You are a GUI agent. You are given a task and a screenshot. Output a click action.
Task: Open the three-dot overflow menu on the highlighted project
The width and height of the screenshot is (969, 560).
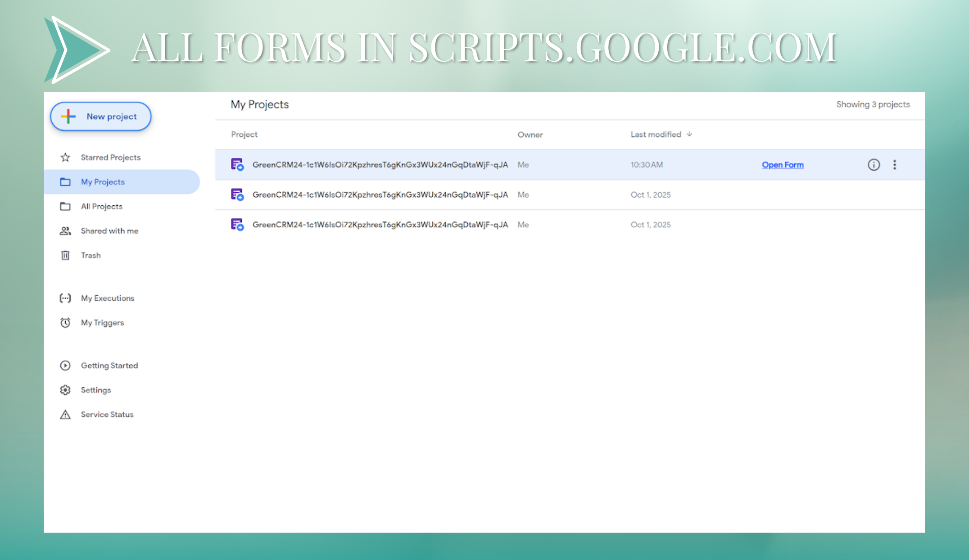[x=895, y=165]
